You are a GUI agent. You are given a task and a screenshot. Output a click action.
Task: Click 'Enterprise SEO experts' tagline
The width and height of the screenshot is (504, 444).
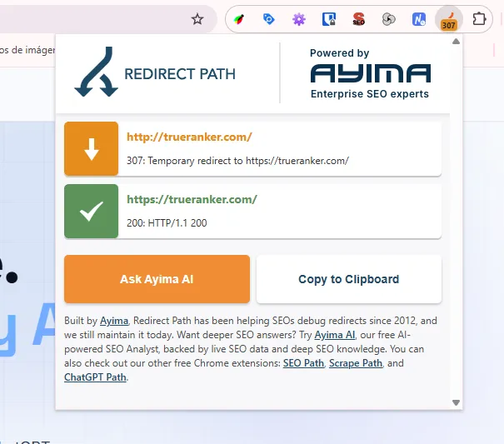pos(370,94)
